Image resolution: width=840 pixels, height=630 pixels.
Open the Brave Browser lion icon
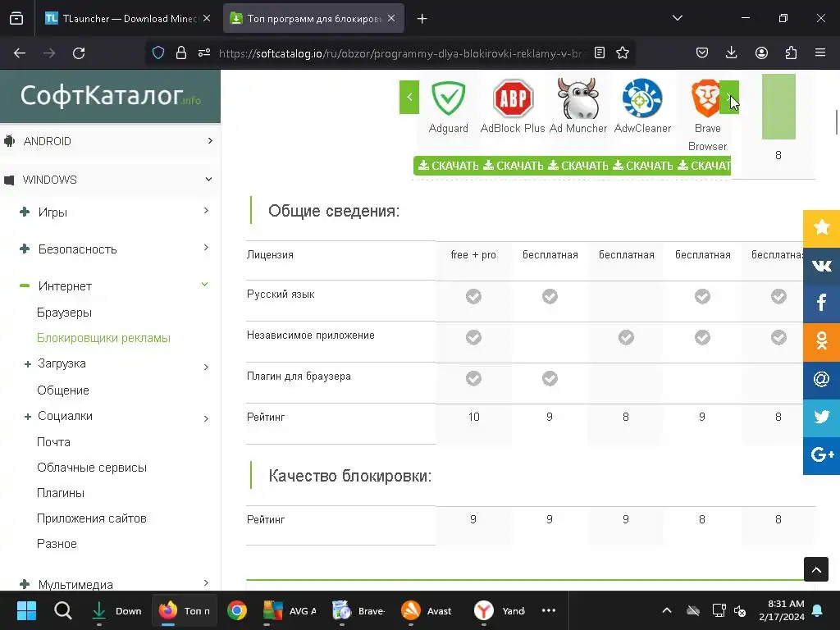[706, 98]
